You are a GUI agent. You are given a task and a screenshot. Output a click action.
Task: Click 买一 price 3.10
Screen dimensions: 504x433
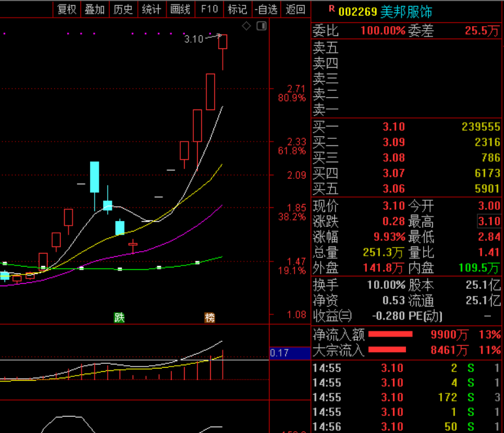(394, 127)
